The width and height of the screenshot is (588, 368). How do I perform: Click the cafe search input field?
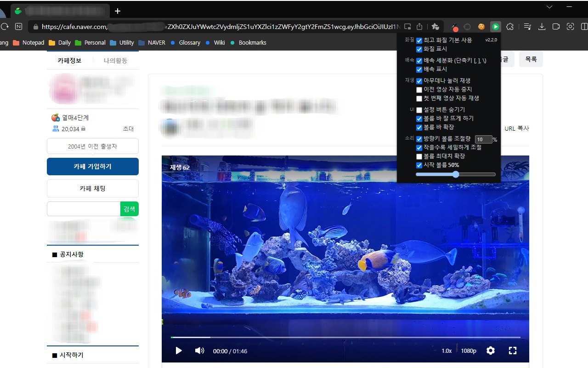point(83,209)
